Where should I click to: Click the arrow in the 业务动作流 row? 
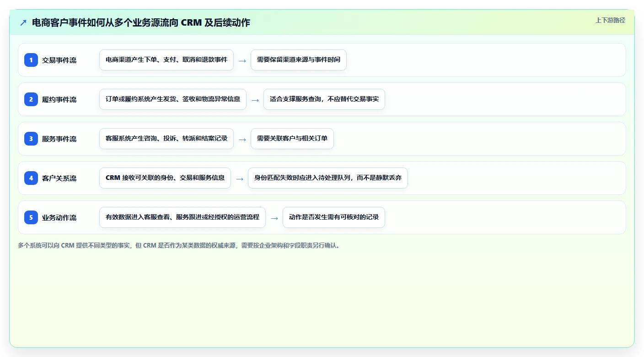pos(274,218)
